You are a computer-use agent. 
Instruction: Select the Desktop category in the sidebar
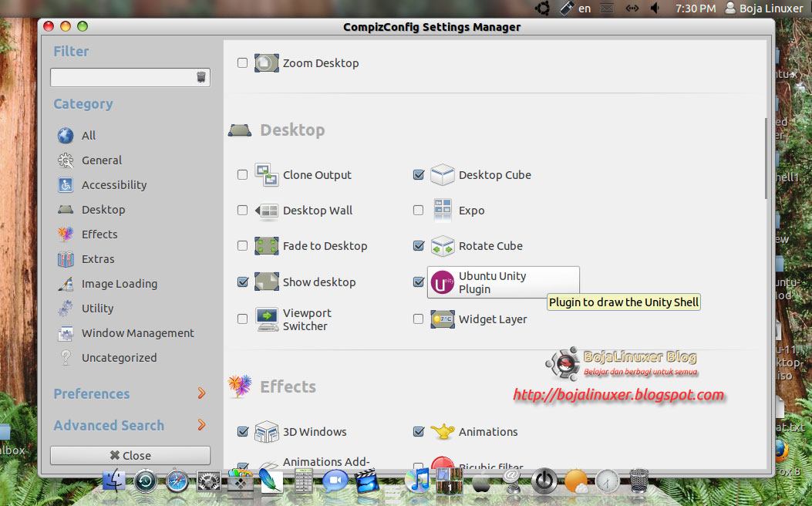click(x=101, y=209)
